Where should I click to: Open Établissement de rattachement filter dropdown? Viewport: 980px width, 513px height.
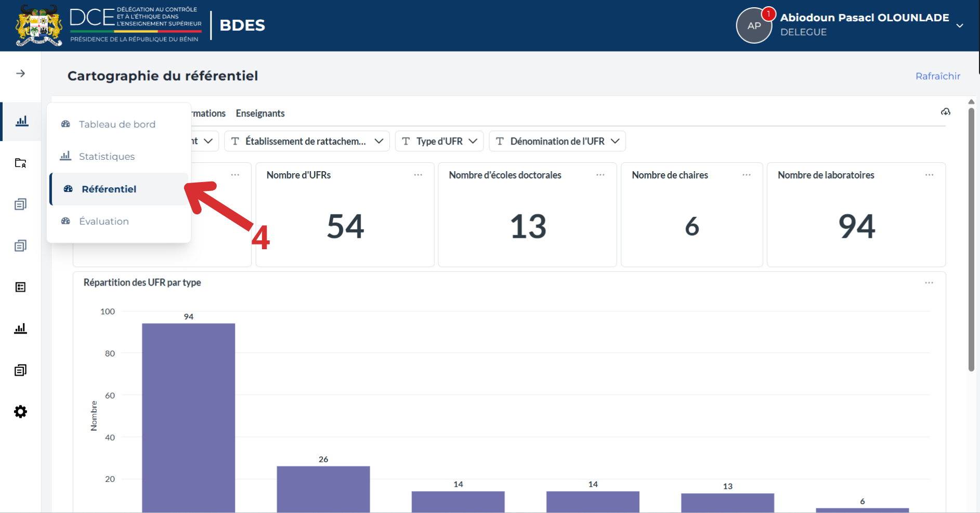point(307,141)
